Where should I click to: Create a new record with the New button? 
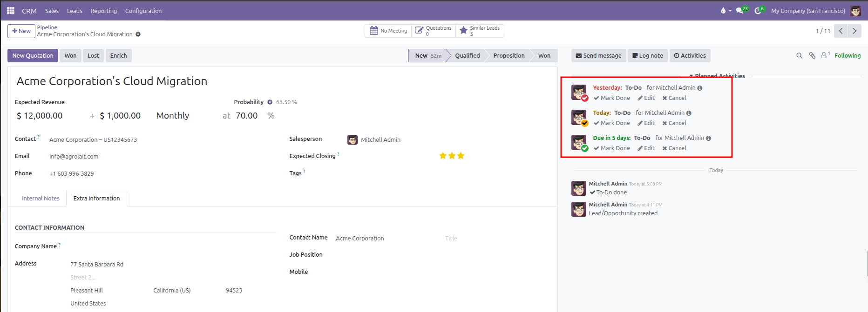click(x=21, y=31)
